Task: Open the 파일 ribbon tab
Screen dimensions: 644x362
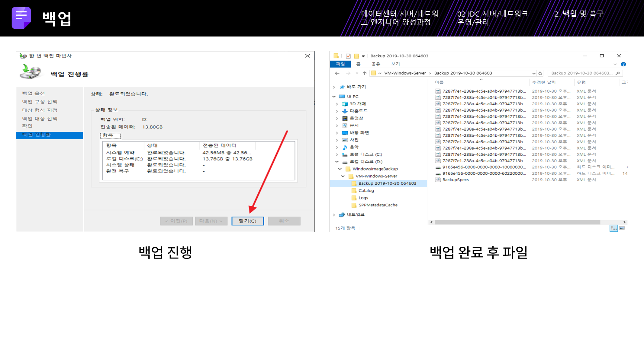Action: 340,64
